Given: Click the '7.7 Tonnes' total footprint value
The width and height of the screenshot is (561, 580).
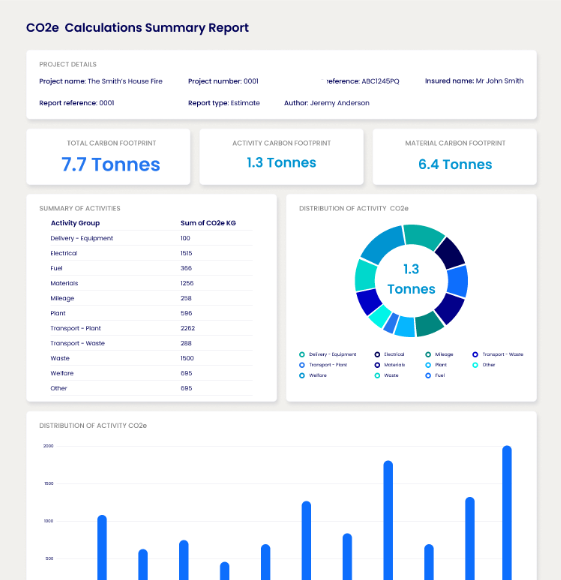Looking at the screenshot, I should pos(111,164).
